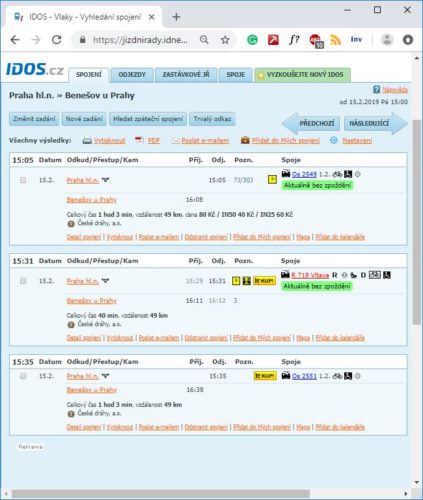The image size is (423, 500).
Task: Open the RSS feed extension icon
Action: [x=336, y=40]
